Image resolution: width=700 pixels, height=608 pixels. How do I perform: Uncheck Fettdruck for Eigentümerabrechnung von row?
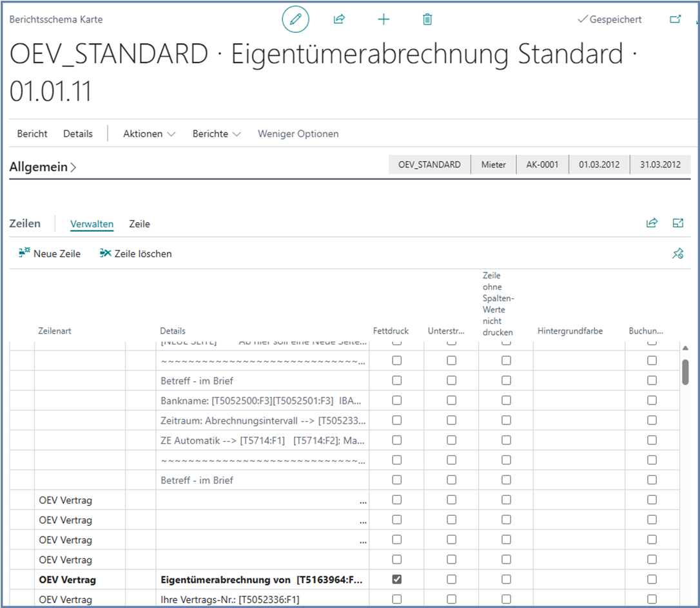pos(396,580)
